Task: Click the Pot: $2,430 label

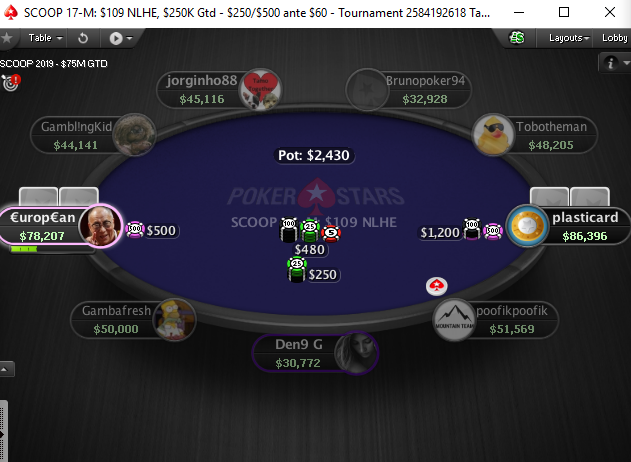Action: click(314, 155)
